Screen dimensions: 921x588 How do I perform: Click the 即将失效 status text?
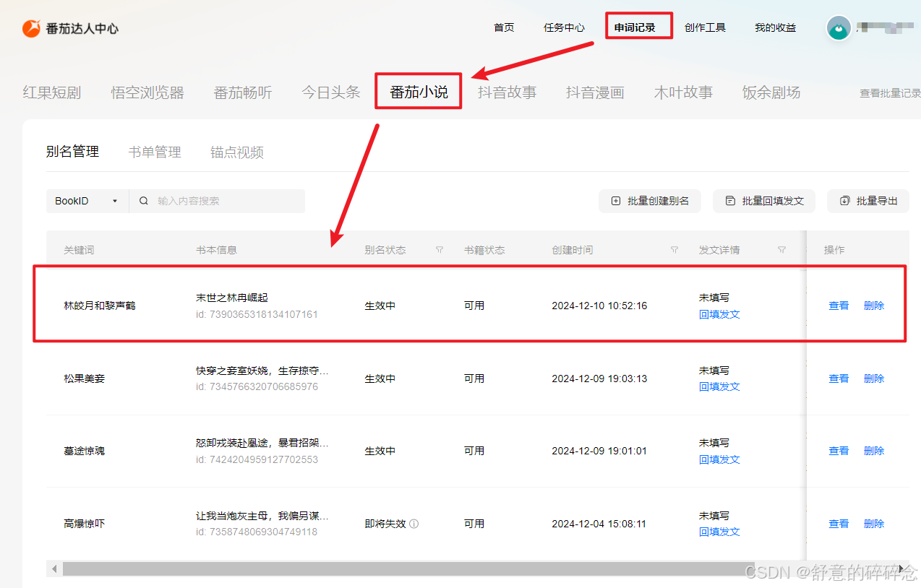(385, 524)
